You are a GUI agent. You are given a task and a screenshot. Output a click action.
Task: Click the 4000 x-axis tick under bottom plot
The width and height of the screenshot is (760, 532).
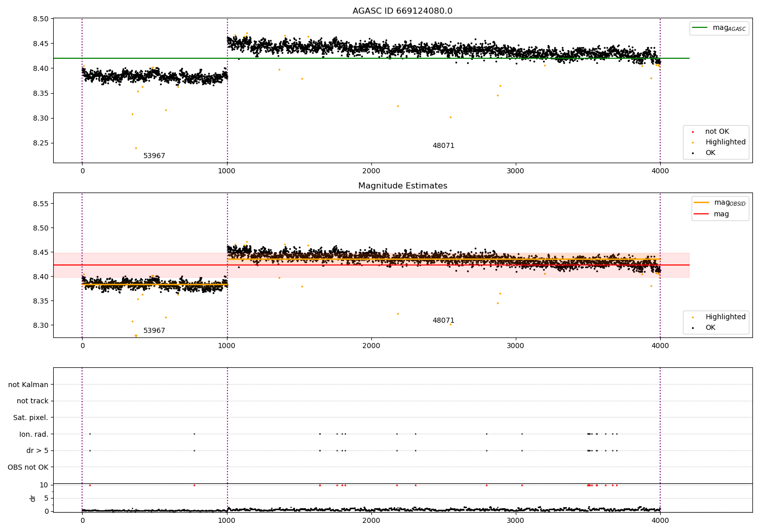click(x=660, y=520)
